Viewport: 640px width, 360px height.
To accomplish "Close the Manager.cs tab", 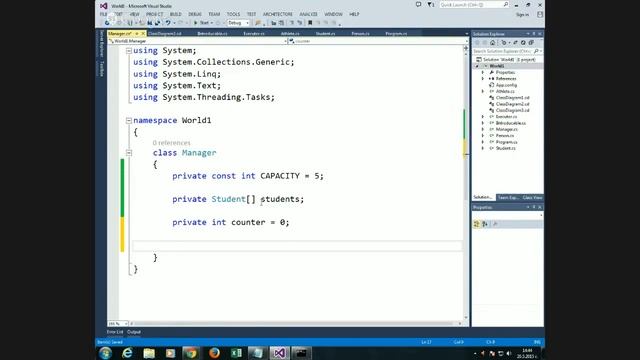I will pyautogui.click(x=143, y=33).
